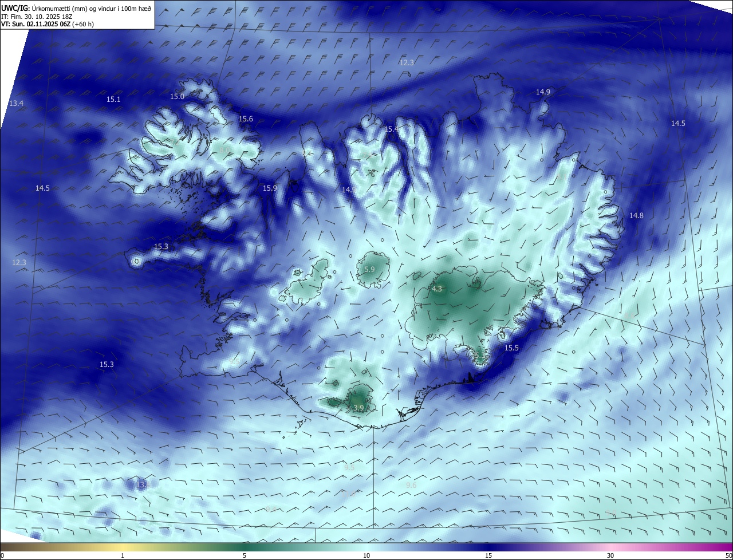
Task: Select the 14.8 value off the east coast
Action: click(x=636, y=216)
